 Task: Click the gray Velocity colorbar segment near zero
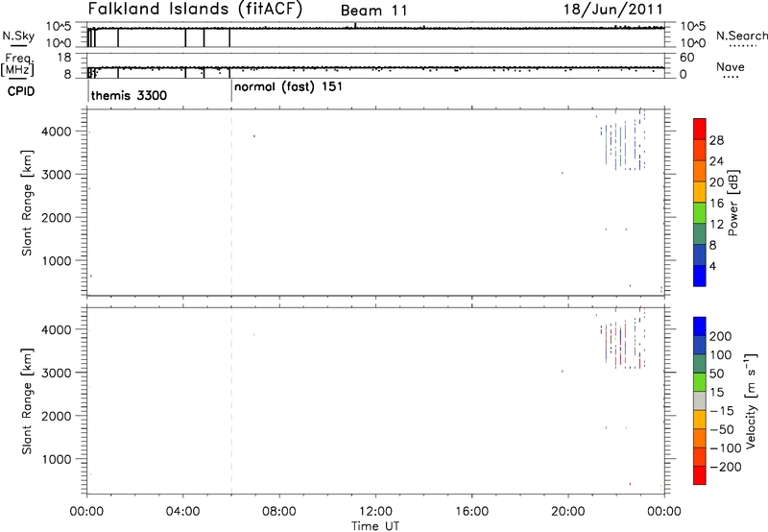700,400
